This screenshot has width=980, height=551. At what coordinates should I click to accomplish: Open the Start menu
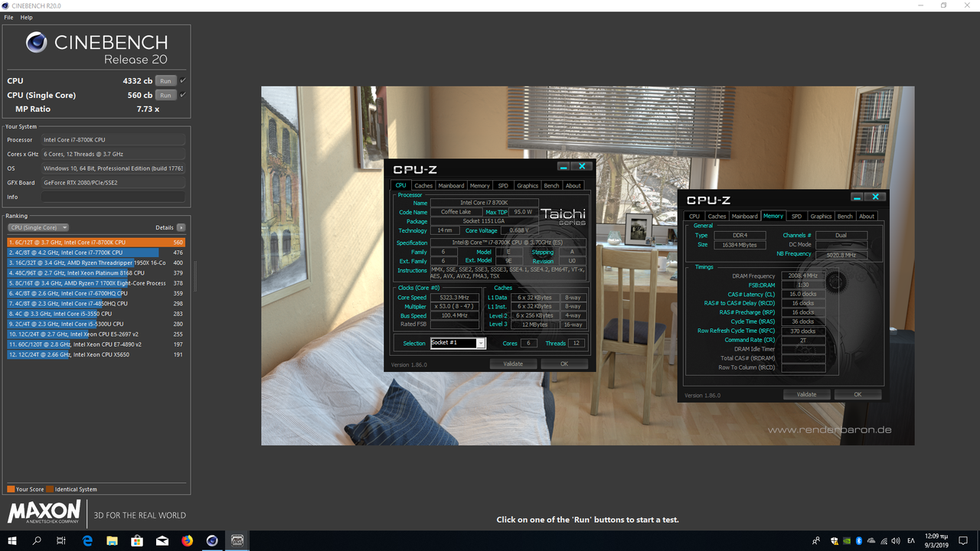tap(12, 540)
